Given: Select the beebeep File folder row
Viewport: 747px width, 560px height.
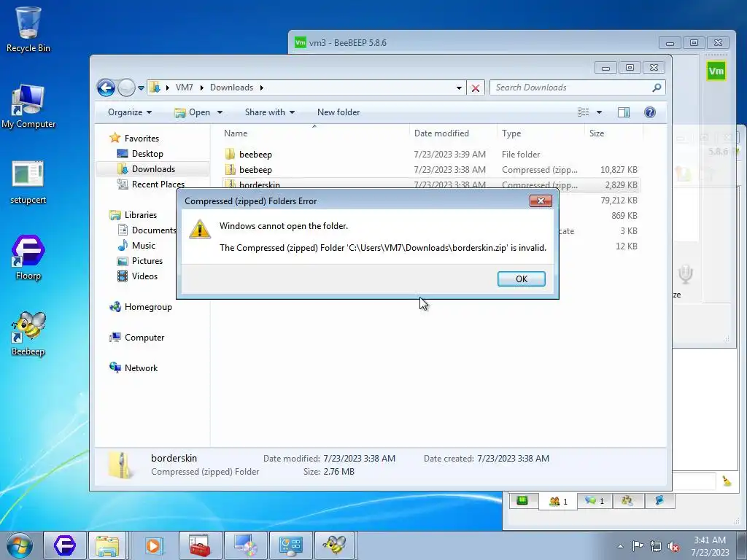Looking at the screenshot, I should coord(430,155).
